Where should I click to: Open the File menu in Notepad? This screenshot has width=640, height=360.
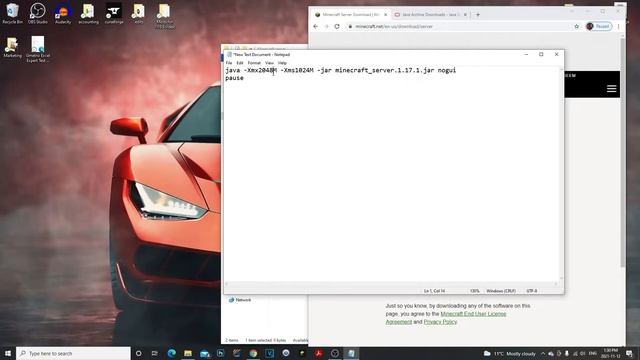229,63
